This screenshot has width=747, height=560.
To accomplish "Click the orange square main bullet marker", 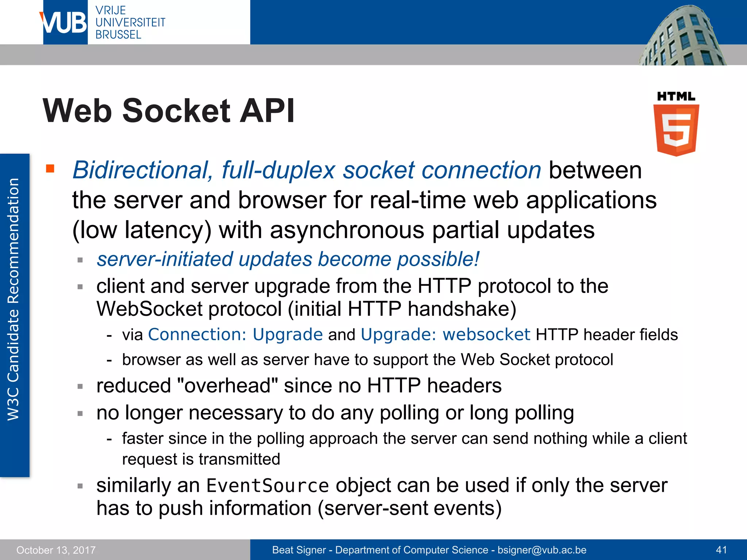I will 50,168.
